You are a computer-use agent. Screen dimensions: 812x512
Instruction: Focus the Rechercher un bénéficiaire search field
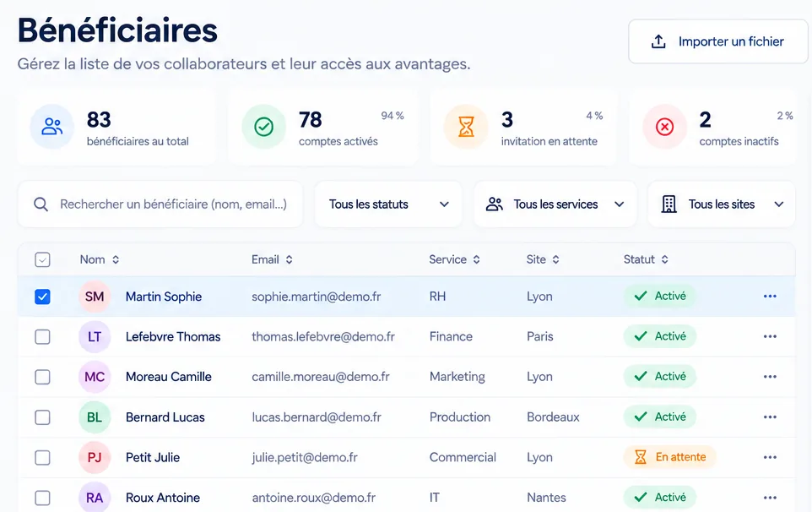pos(160,204)
